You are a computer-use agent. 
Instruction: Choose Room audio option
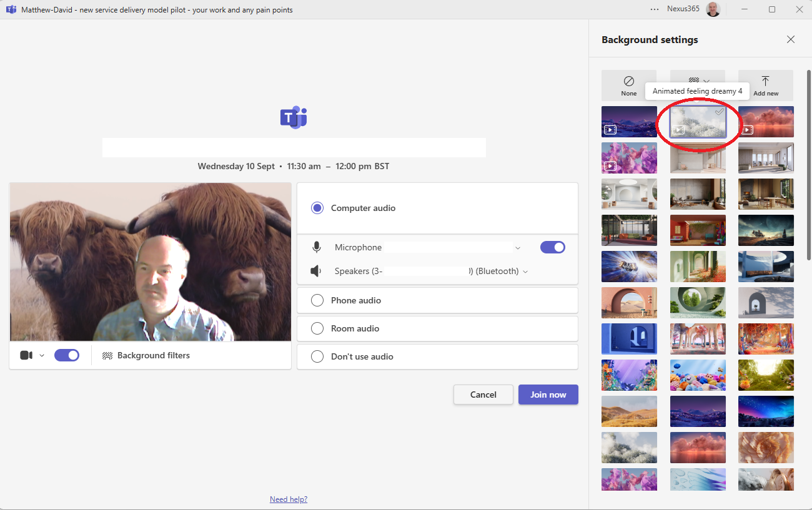317,328
